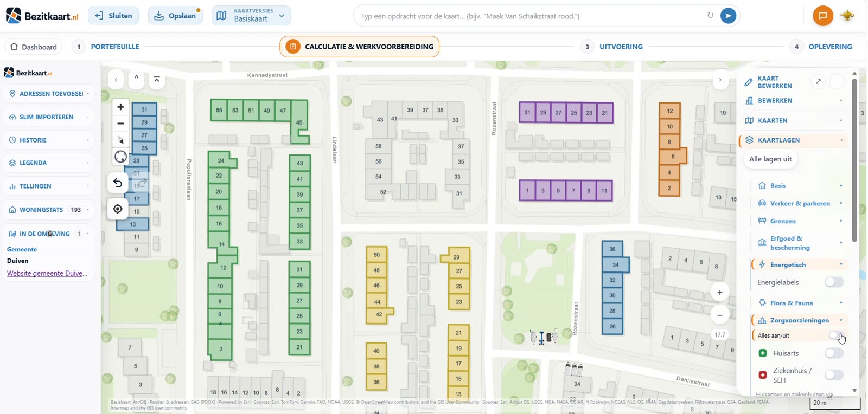Toggle the Energielabels switch on

click(834, 282)
